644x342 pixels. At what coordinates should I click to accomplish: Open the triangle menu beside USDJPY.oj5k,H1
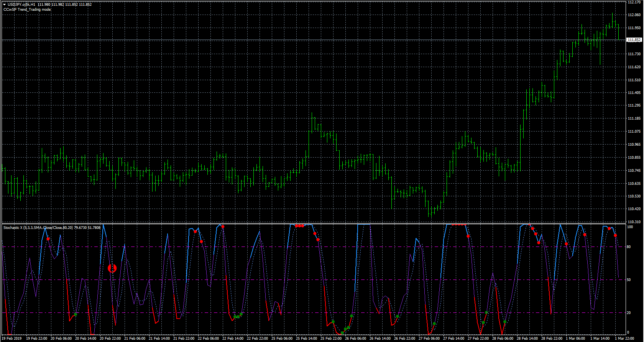point(5,5)
